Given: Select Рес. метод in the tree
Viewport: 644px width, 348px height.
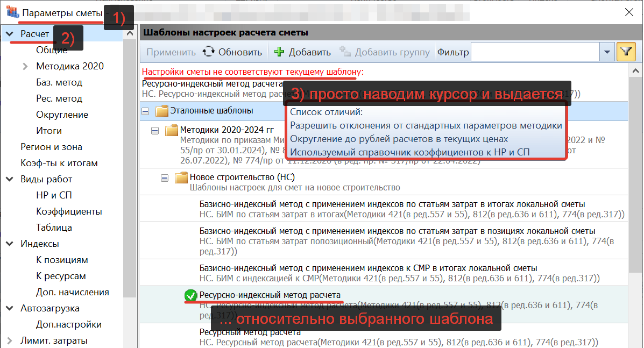Looking at the screenshot, I should (59, 98).
